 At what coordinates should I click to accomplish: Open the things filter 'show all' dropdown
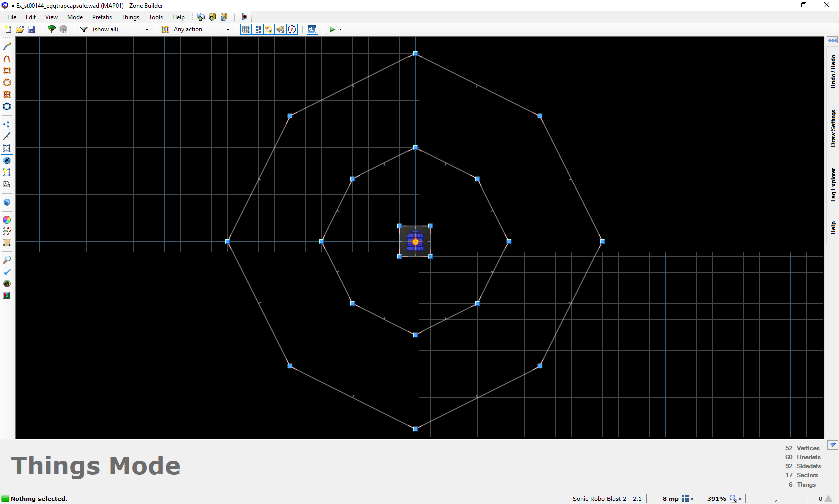coord(120,29)
